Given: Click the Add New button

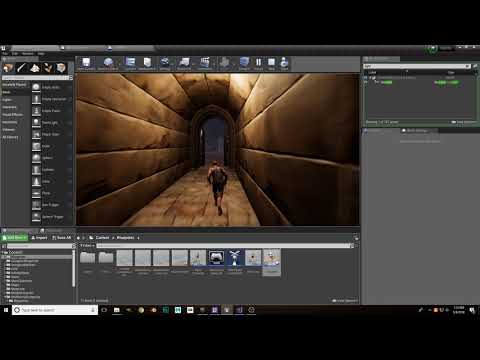Looking at the screenshot, I should (15, 238).
